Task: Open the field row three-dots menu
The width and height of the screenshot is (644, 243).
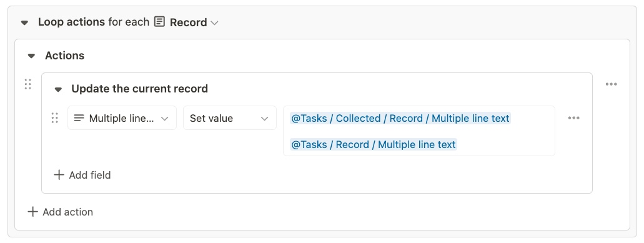Action: click(574, 118)
